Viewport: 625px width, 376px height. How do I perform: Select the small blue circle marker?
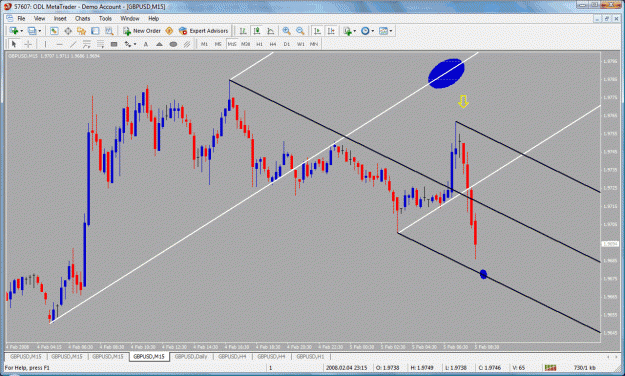tap(483, 274)
